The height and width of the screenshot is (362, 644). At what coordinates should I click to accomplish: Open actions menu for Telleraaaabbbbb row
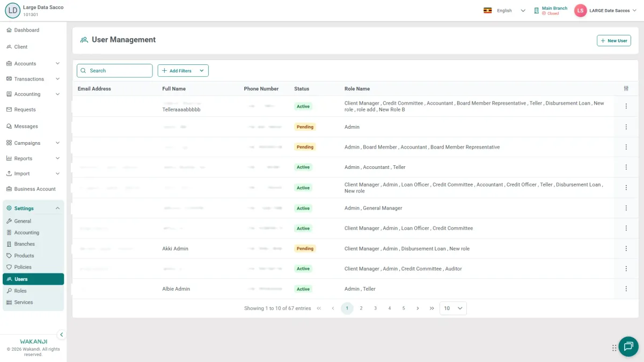tap(626, 106)
